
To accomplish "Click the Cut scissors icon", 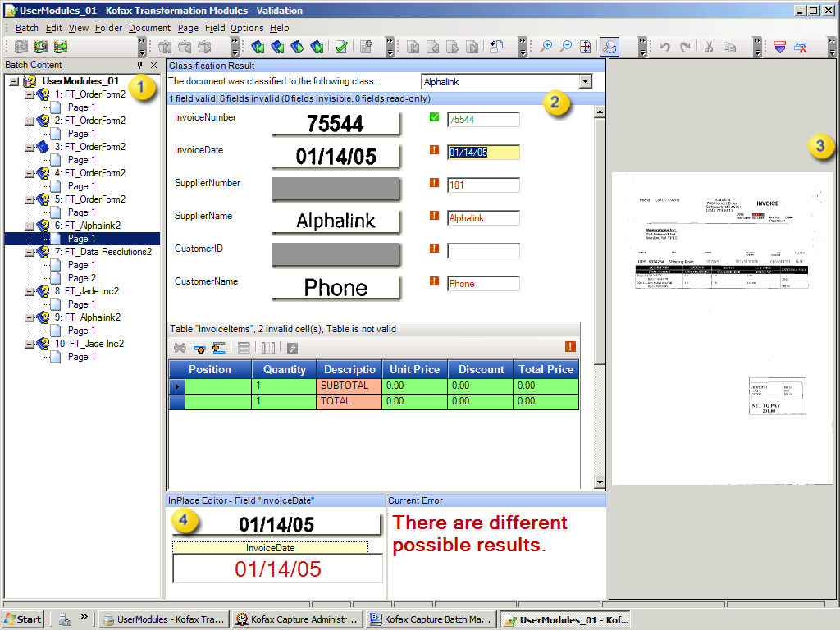I will click(x=709, y=46).
